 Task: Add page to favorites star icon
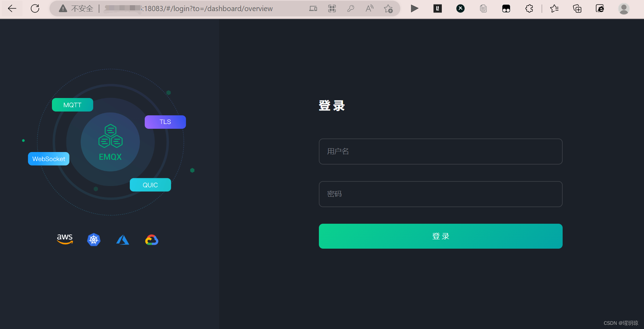pos(388,9)
